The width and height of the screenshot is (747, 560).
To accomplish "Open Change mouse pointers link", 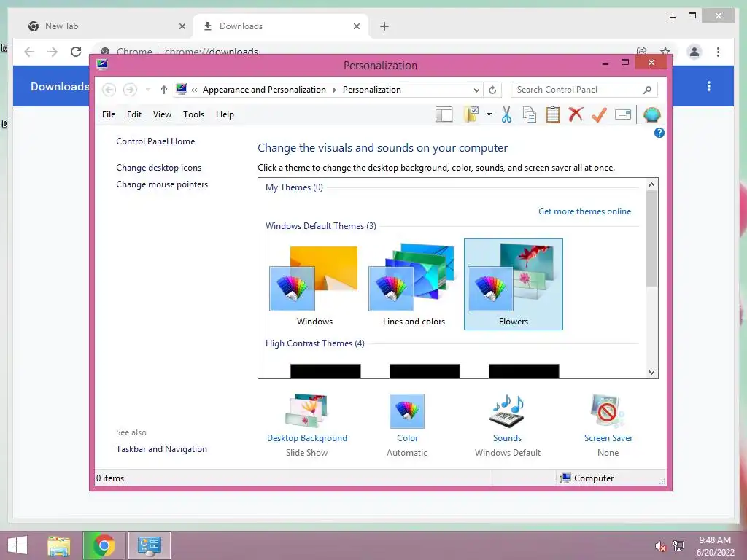I will pos(162,184).
